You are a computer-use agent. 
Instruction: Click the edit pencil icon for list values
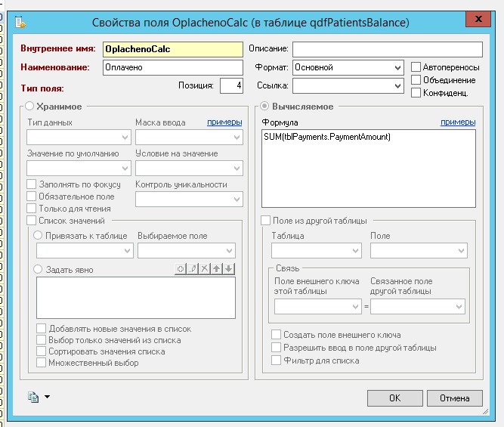193,269
